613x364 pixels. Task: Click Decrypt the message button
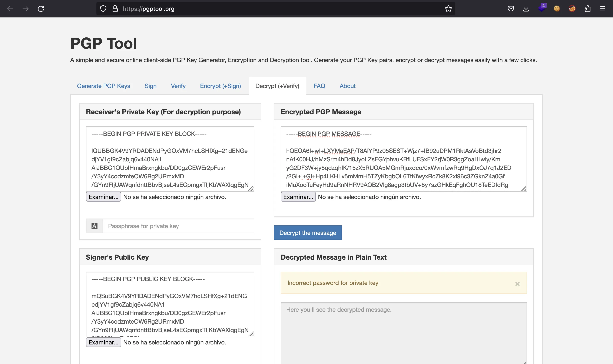[x=308, y=233]
